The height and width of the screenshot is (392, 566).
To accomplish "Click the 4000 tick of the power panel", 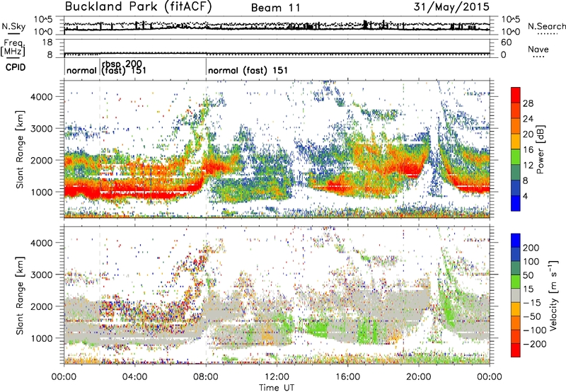I will tap(41, 97).
